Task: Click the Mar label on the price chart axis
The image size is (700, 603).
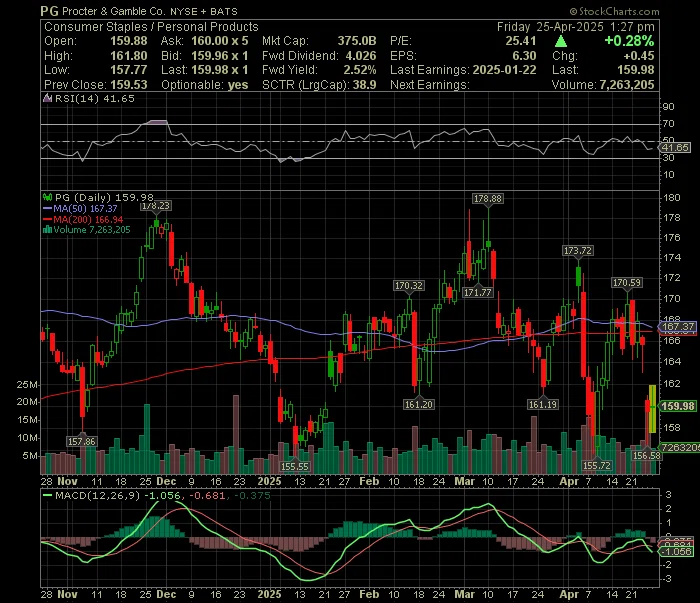Action: (x=464, y=482)
